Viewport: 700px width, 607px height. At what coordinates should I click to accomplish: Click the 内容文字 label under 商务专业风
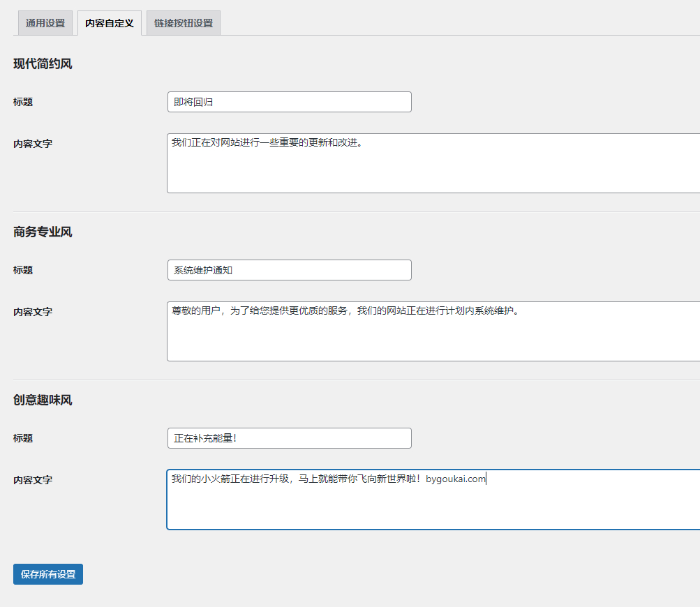(x=33, y=313)
